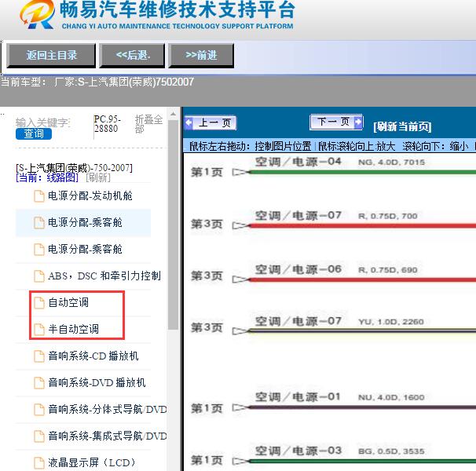Click the PC.95-28880 text

click(107, 124)
